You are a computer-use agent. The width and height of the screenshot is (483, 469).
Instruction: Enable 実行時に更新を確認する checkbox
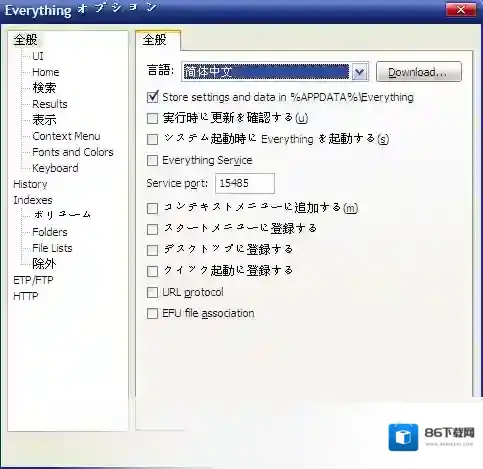click(153, 118)
